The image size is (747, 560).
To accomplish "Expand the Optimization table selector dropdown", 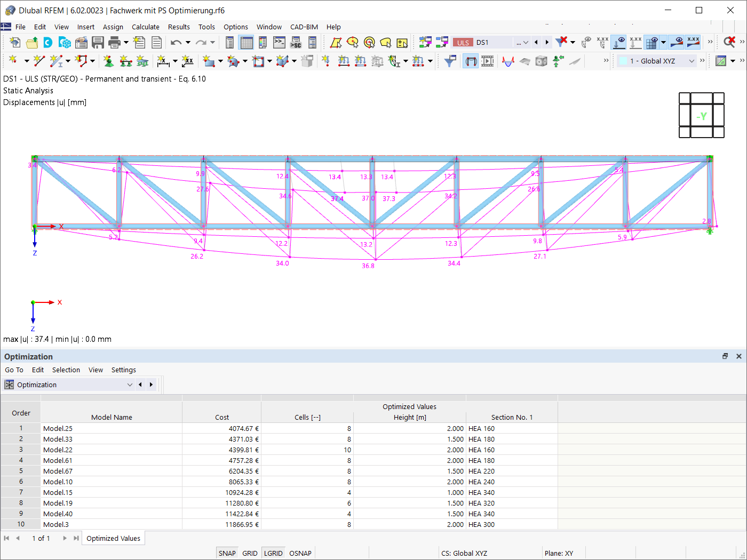I will coord(130,385).
